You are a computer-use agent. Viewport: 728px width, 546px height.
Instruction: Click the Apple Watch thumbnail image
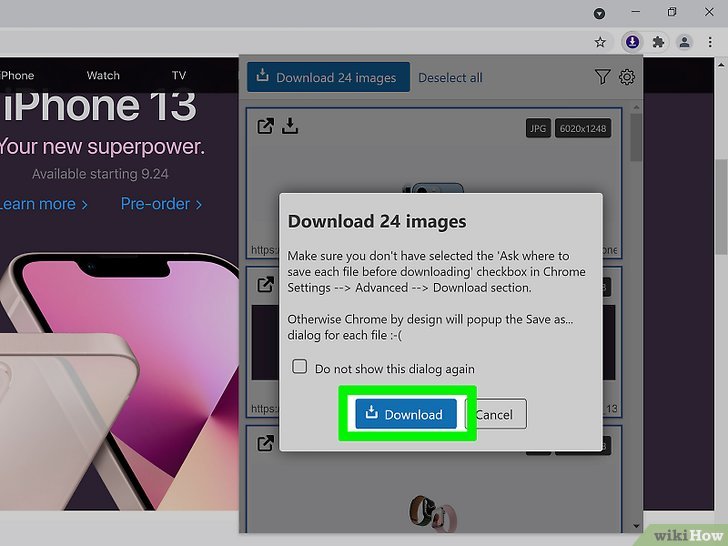433,513
